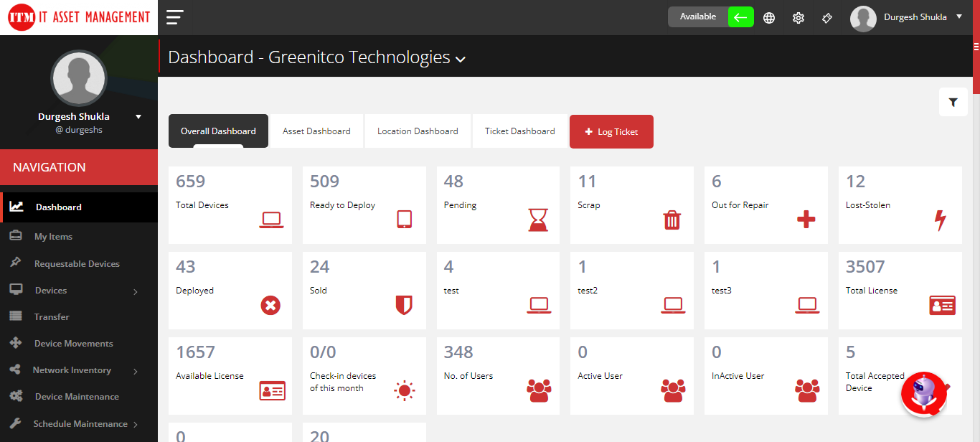Open the dashboard filter funnel

tap(953, 103)
